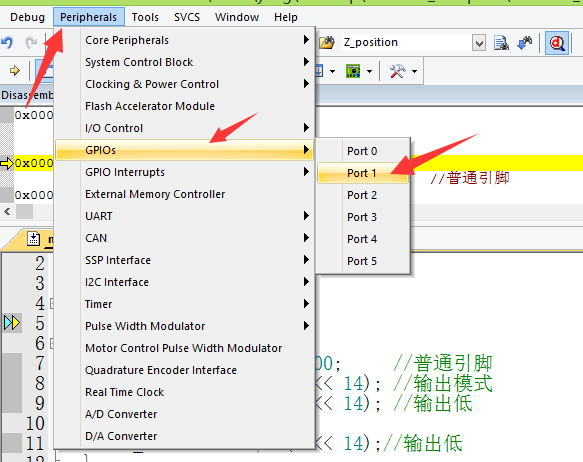Open the Debug menu
The image size is (583, 462).
[27, 17]
